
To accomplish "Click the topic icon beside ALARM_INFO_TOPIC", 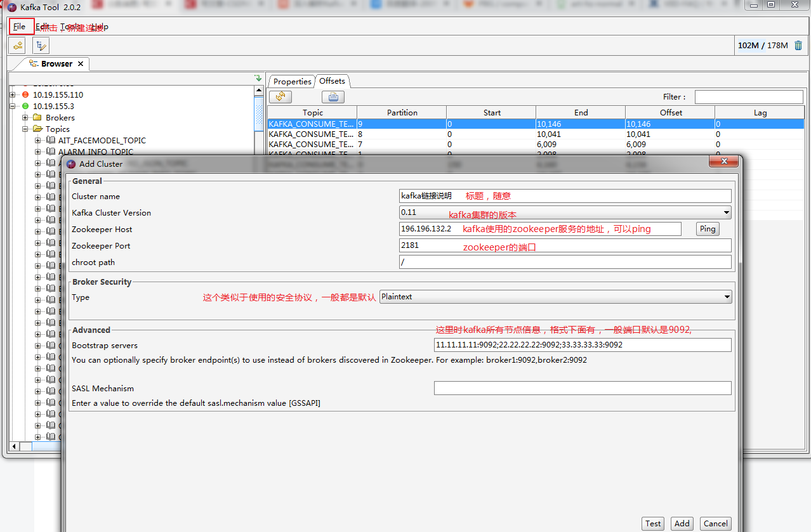I will (51, 152).
